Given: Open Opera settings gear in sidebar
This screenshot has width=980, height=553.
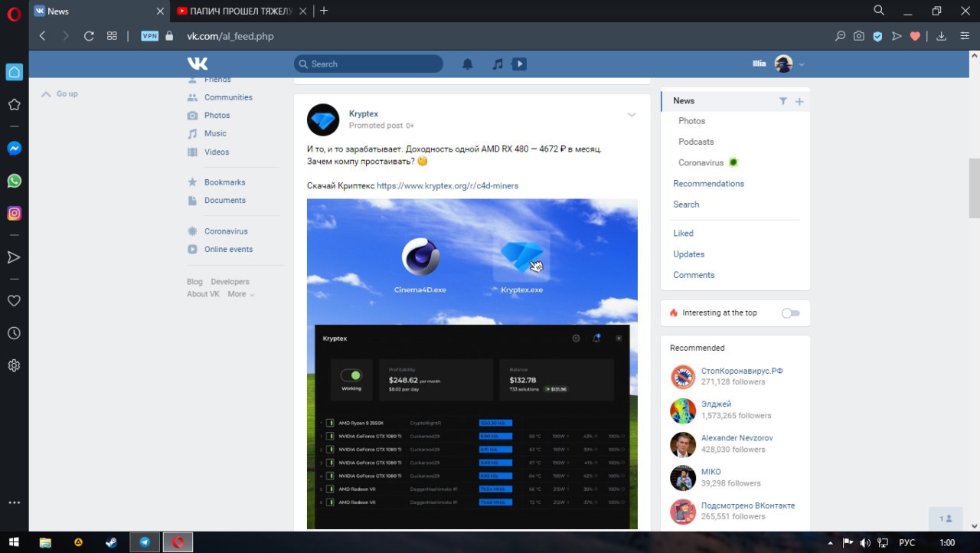Looking at the screenshot, I should click(14, 366).
